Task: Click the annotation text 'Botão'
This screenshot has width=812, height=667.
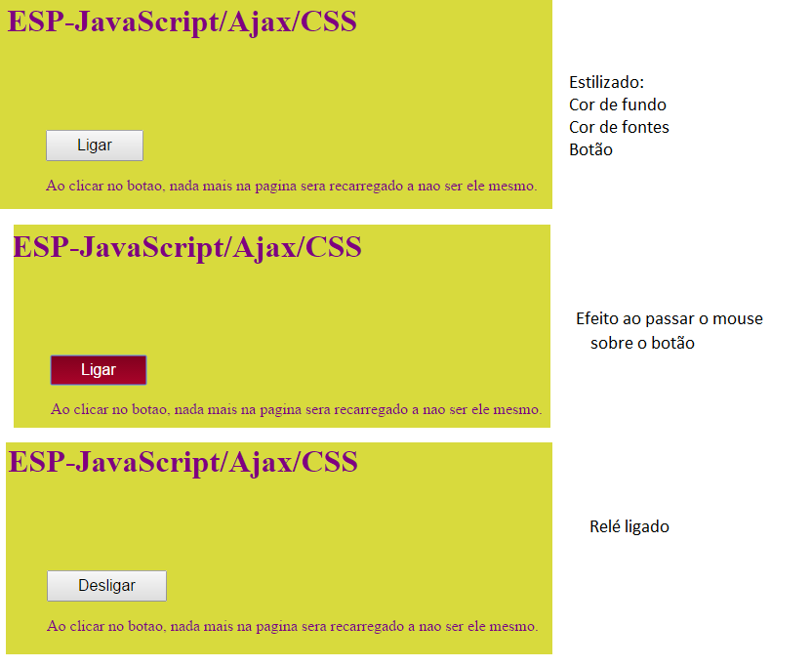Action: pos(590,149)
